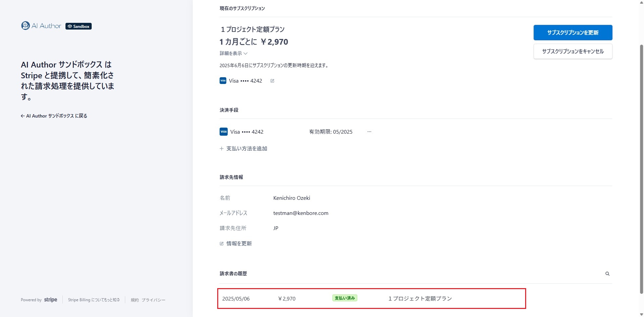Viewport: 644px width, 317px height.
Task: Click the plus icon to add payment method
Action: coord(222,148)
